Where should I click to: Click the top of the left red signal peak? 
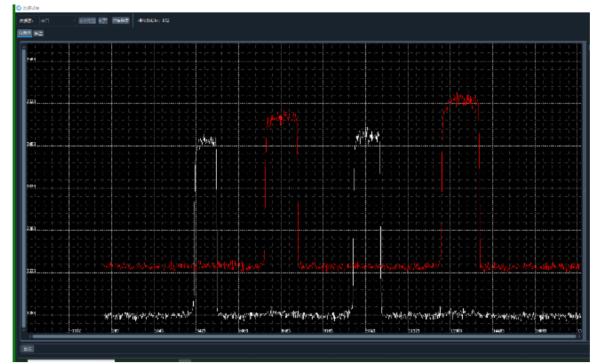pos(282,119)
